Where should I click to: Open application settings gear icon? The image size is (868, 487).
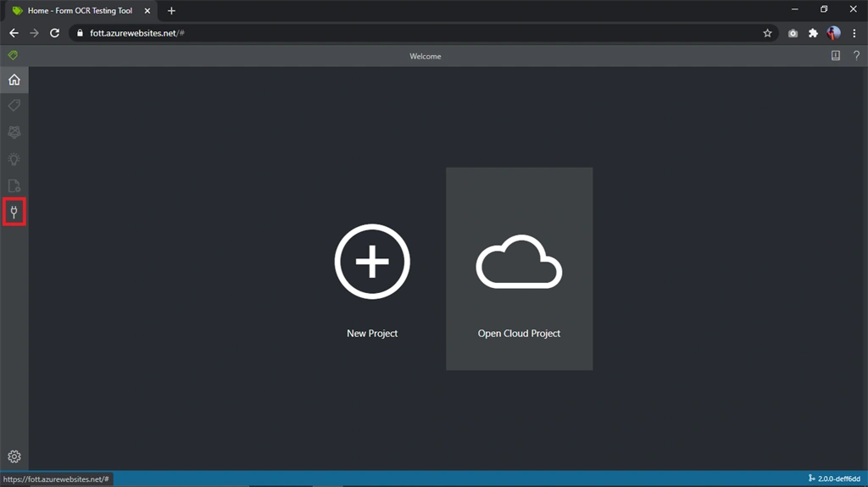click(x=14, y=457)
